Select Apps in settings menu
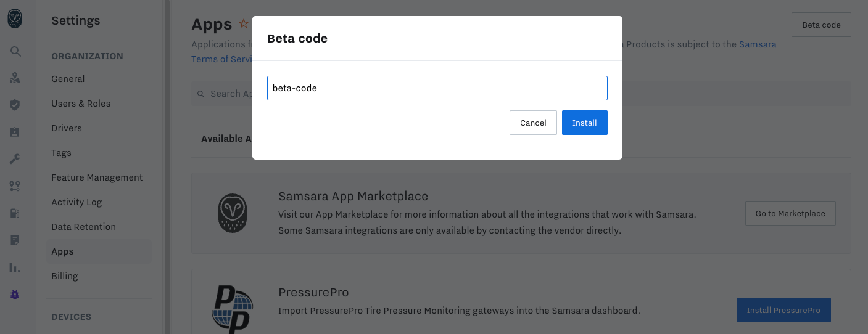868x334 pixels. [x=99, y=251]
